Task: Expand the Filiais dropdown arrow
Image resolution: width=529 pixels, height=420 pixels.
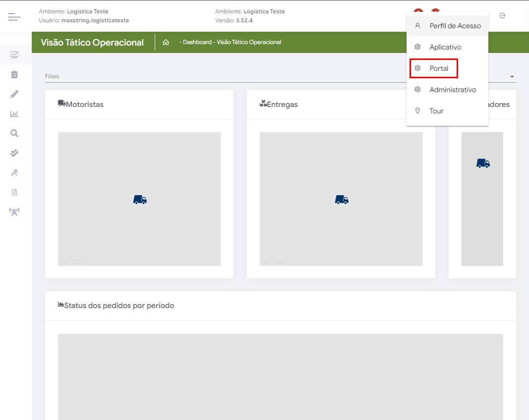Action: [x=512, y=77]
